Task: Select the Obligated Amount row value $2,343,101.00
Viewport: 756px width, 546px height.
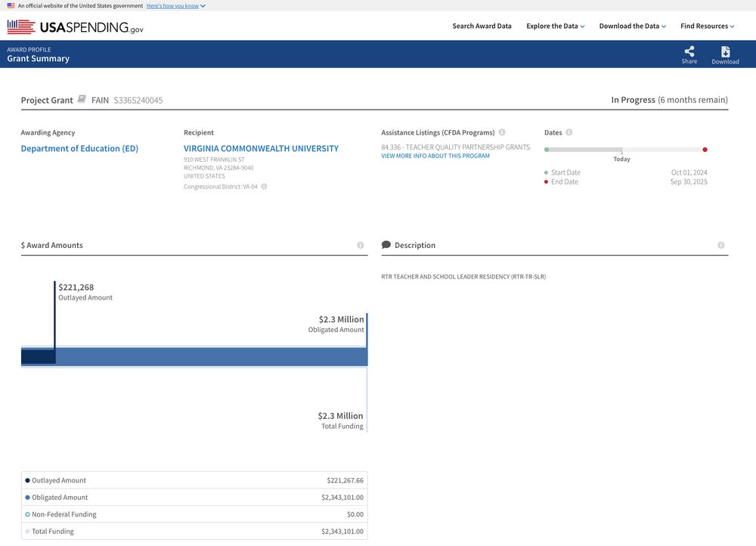Action: point(342,498)
